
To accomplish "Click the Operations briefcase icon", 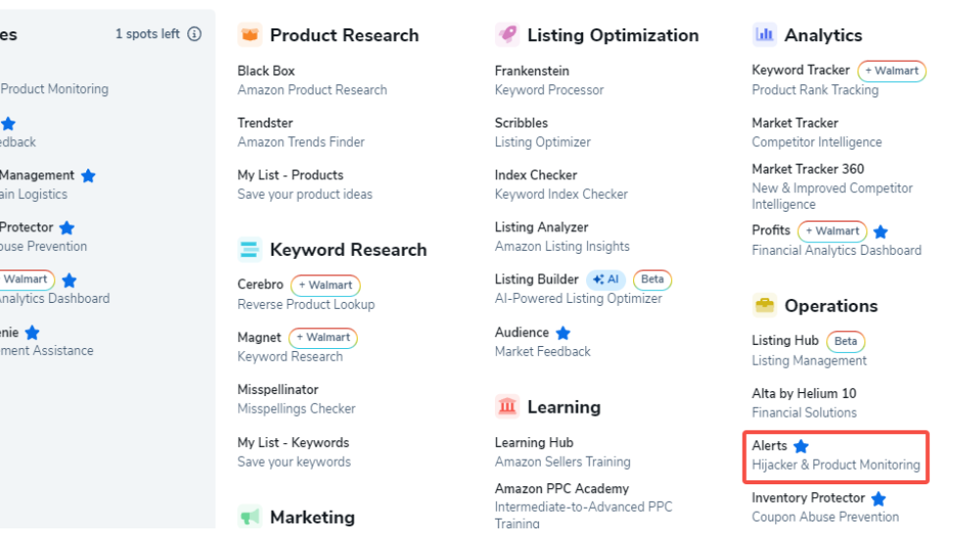I will (x=764, y=306).
